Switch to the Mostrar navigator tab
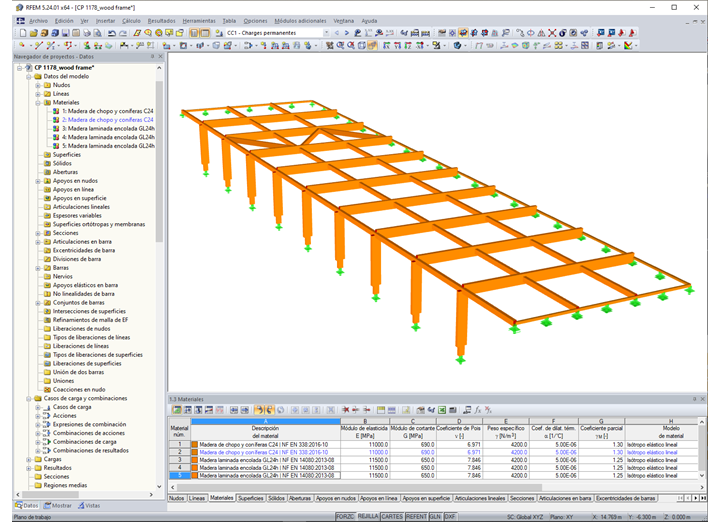 point(58,505)
